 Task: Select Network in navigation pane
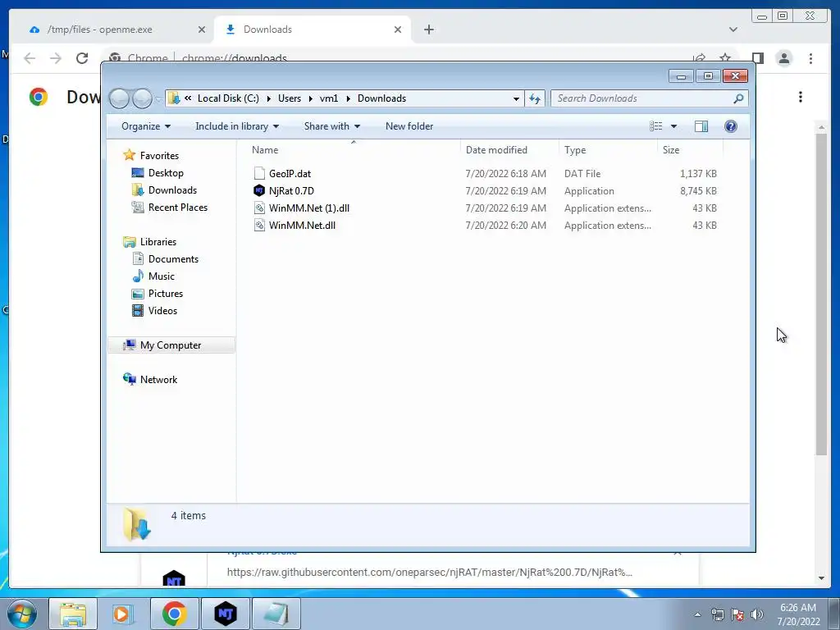click(x=158, y=379)
